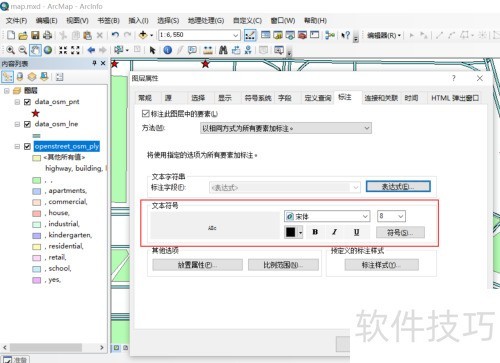Viewport: 500px width, 363px height.
Task: Click the Undo arrow icon
Action: [x=115, y=35]
